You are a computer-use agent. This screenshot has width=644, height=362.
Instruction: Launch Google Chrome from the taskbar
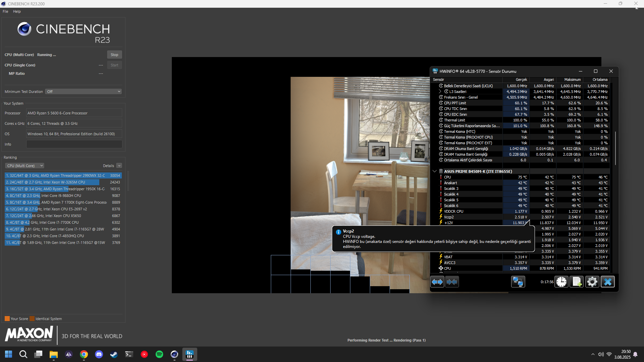coord(84,354)
